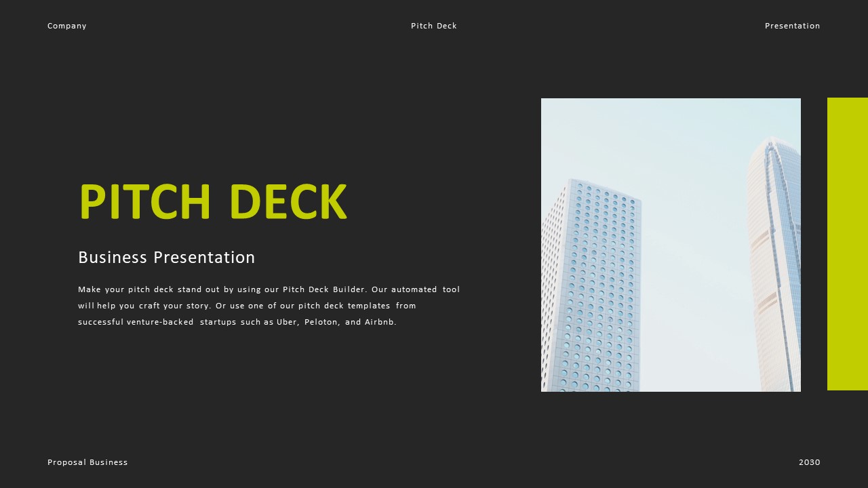Select the word Uber in the body text

[x=287, y=322]
